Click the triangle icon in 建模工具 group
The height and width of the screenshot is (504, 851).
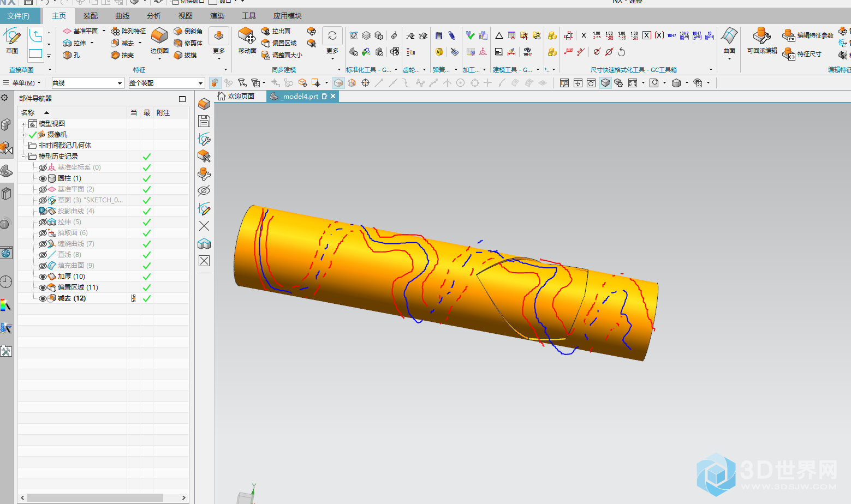(x=499, y=35)
